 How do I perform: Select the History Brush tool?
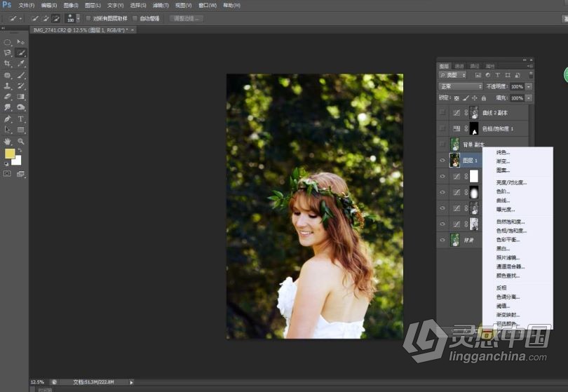tap(20, 86)
